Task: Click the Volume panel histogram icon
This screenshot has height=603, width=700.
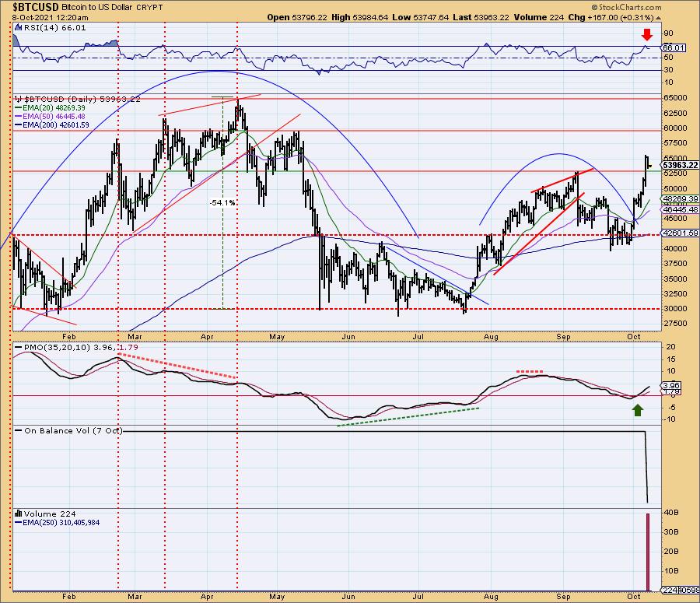Action: point(19,514)
